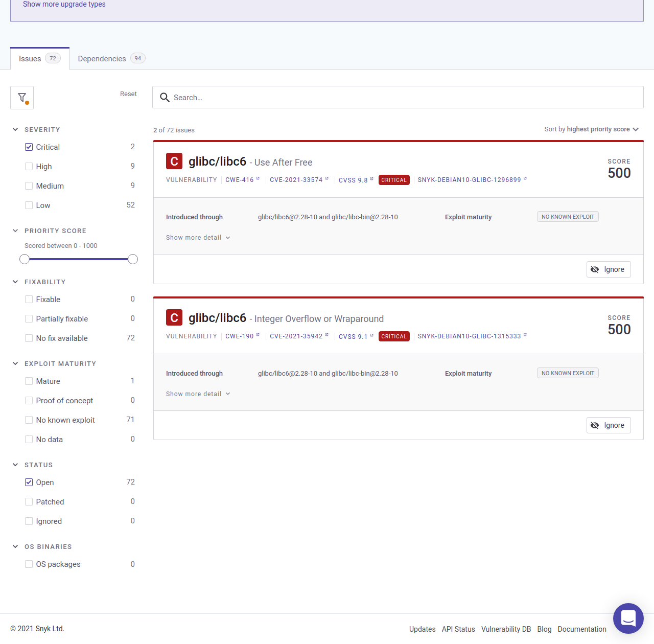Expand Show more detail for Use After Free

click(x=198, y=238)
